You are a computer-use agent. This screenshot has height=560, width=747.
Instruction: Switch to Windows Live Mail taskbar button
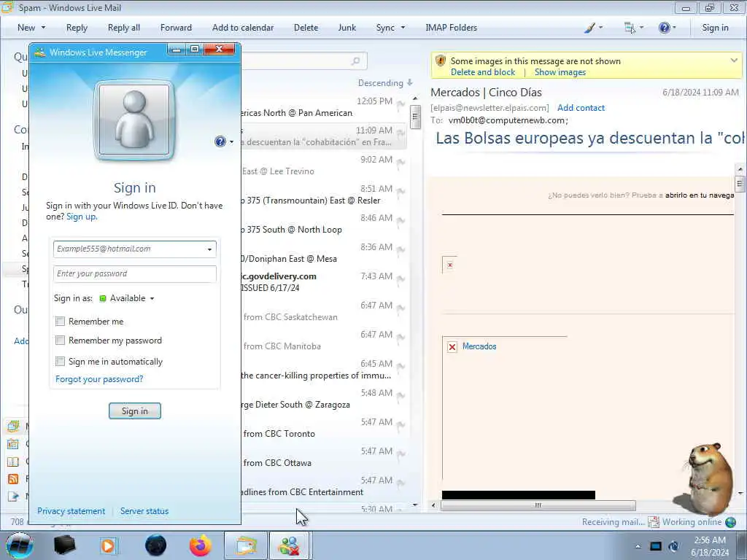[245, 545]
